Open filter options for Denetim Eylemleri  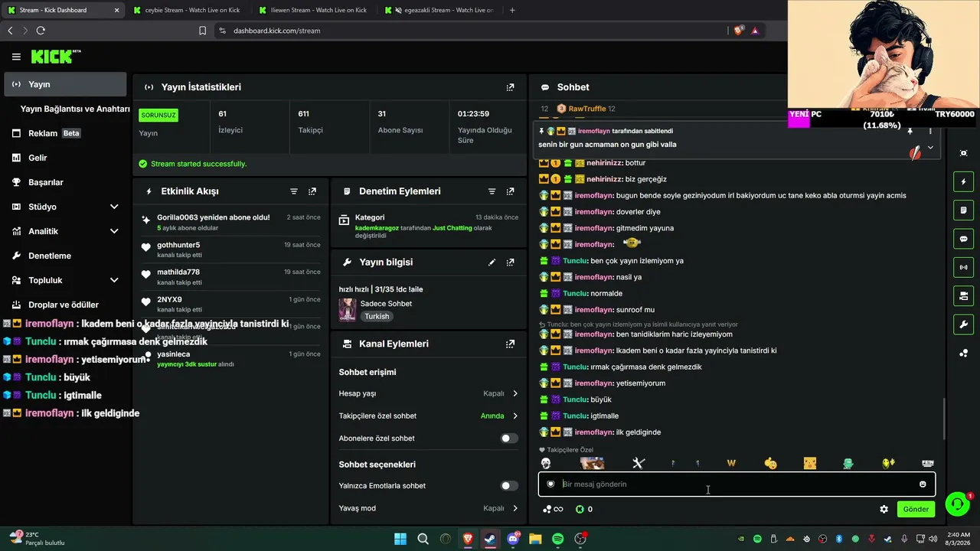492,191
